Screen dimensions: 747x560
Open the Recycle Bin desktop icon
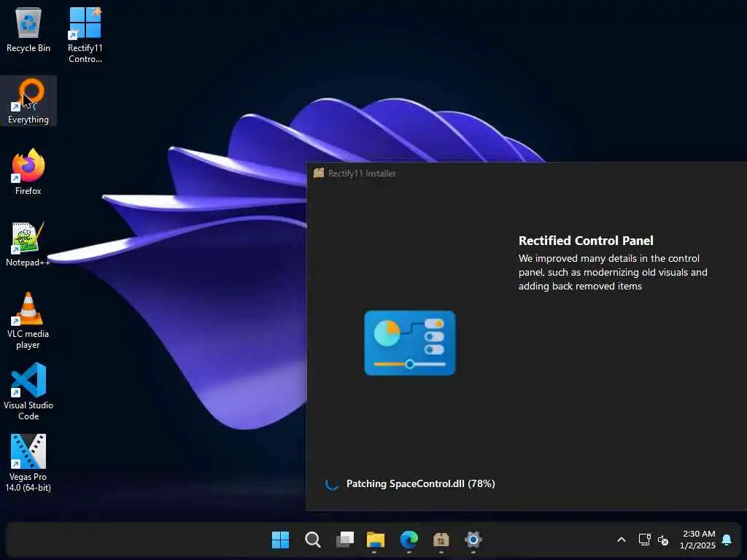[x=28, y=29]
